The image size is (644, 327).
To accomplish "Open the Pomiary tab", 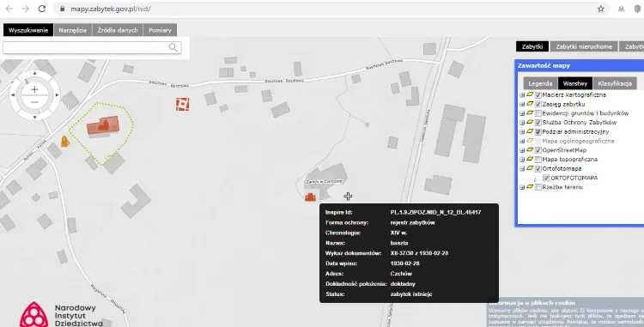I will coord(160,30).
